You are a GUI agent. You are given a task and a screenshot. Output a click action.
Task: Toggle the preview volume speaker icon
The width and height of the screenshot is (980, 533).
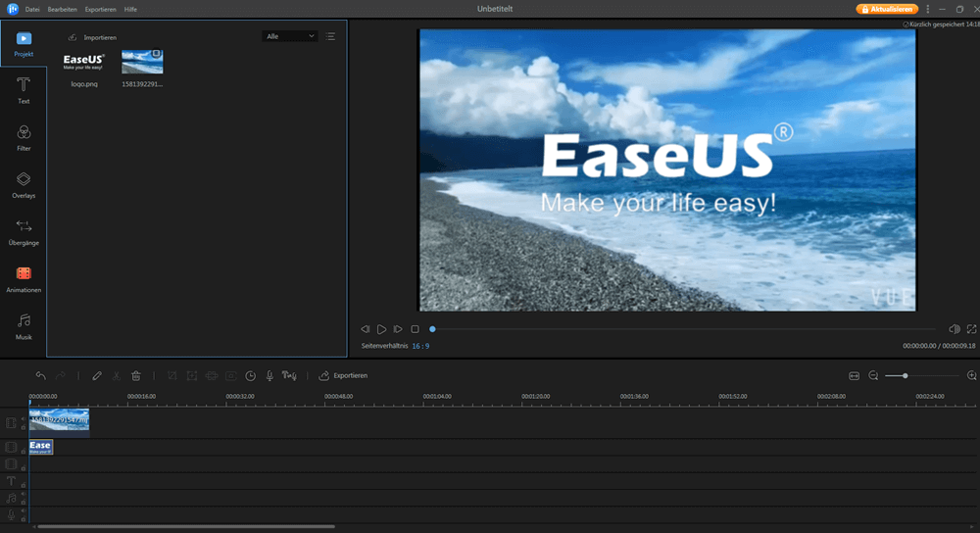pyautogui.click(x=954, y=329)
